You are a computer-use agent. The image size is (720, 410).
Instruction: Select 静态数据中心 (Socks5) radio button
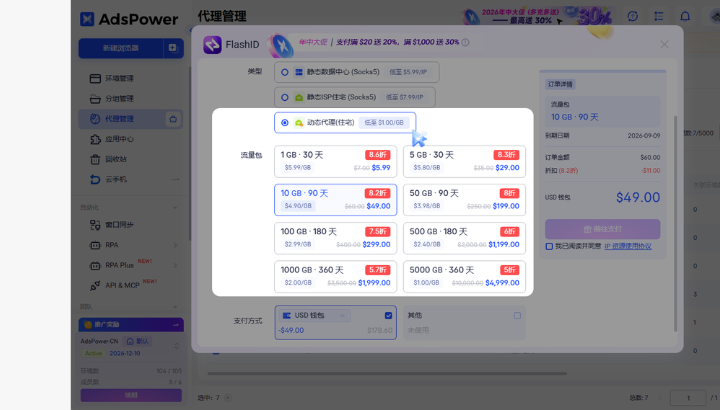pyautogui.click(x=285, y=72)
